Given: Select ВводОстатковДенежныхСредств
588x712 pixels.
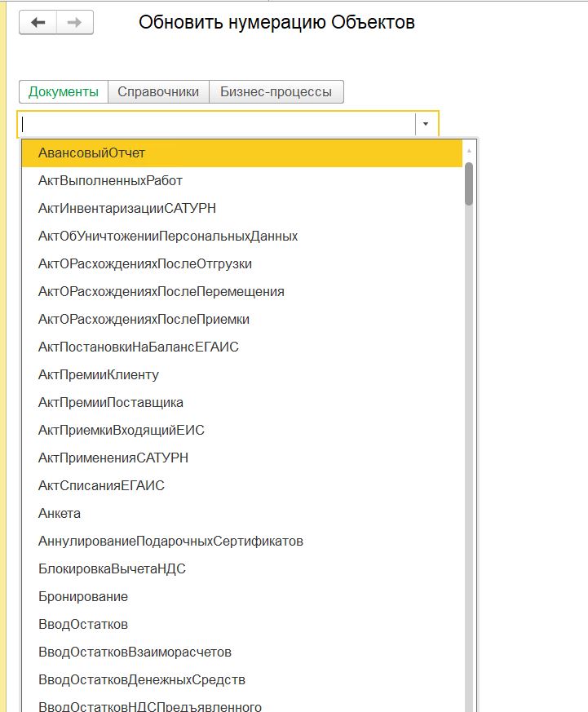Looking at the screenshot, I should (242, 679).
